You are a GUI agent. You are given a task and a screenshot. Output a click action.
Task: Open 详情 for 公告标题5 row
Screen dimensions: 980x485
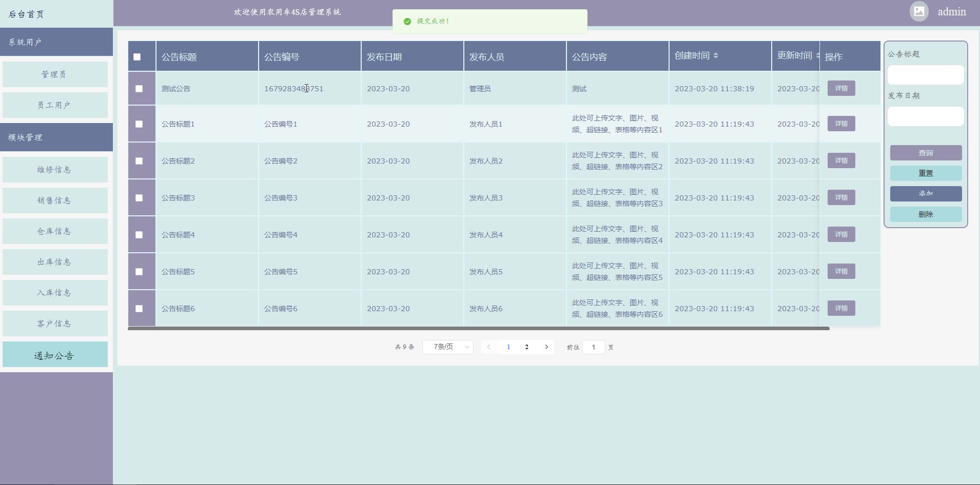pos(841,271)
